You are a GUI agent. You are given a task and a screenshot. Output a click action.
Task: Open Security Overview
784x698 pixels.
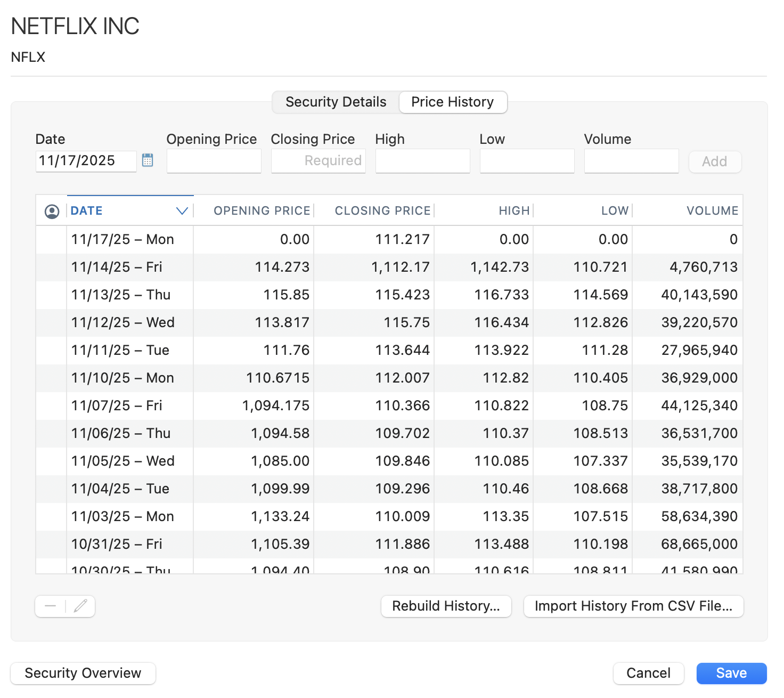click(x=83, y=673)
